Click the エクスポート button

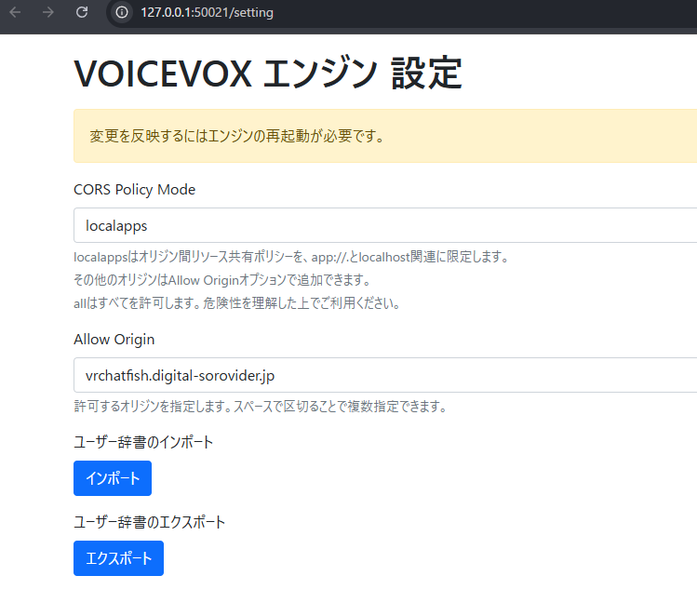119,558
